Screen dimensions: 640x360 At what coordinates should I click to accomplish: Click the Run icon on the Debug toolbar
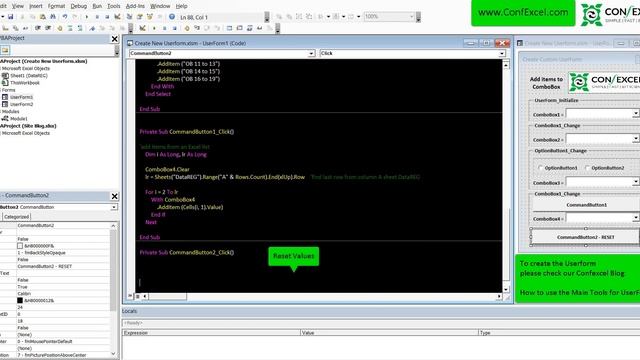click(154, 28)
